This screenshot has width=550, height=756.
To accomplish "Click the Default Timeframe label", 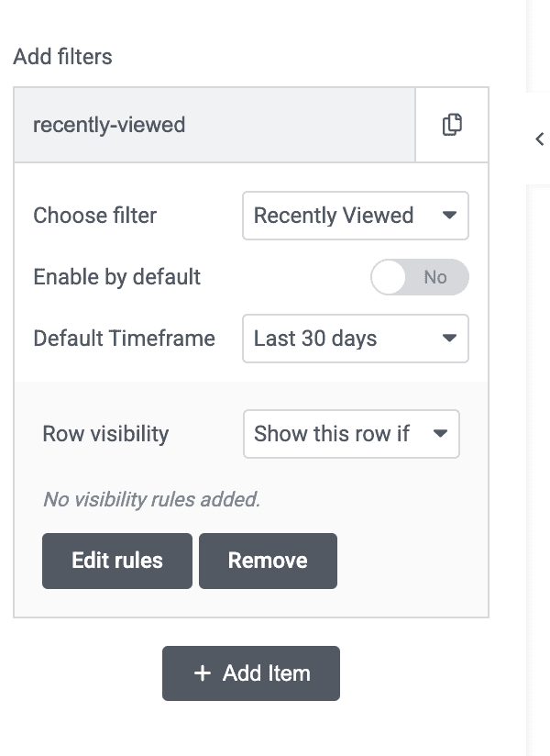I will pyautogui.click(x=124, y=339).
